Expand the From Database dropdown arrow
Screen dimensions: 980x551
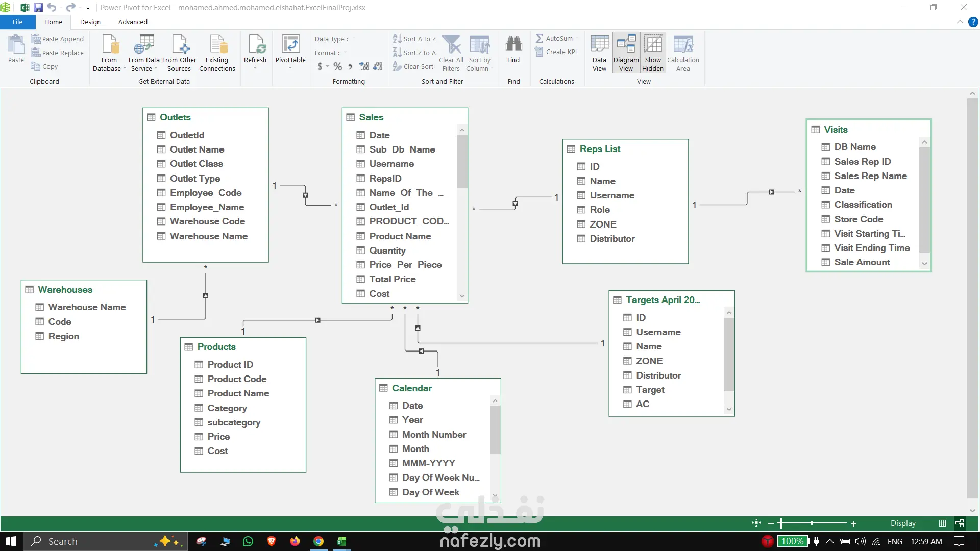[x=125, y=68]
